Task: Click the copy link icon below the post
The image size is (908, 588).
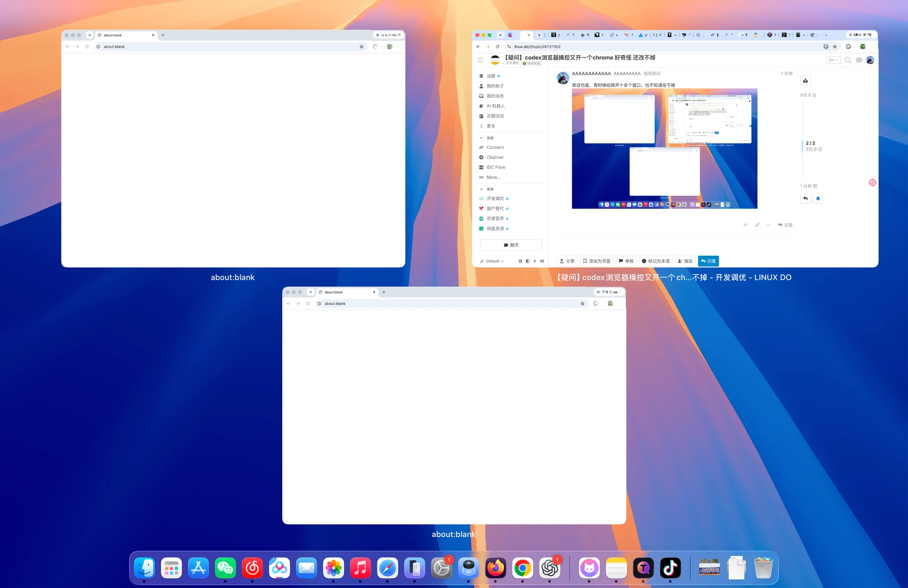Action: (x=746, y=225)
